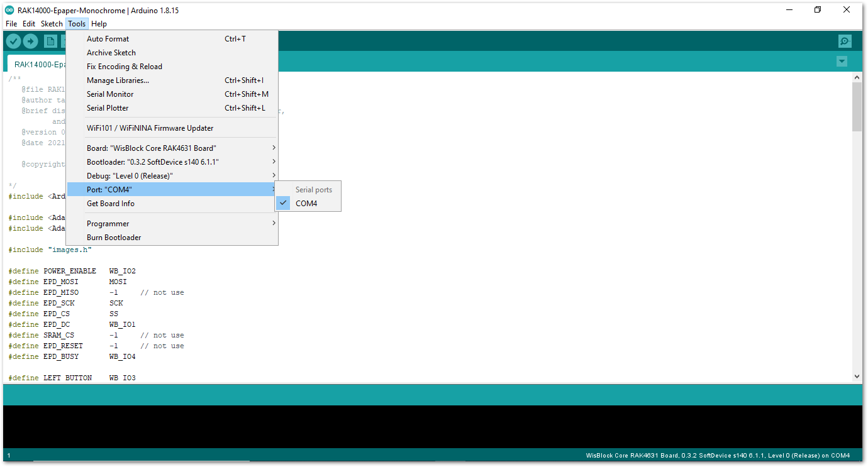Click the Verify checkmark toolbar icon
The image size is (868, 467).
[13, 41]
